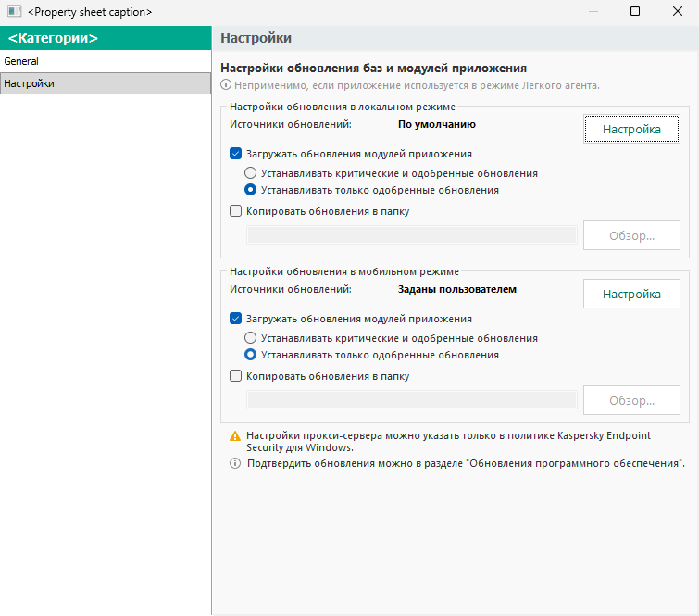The width and height of the screenshot is (699, 616).
Task: Click Источники обновлений label in mobile mode
Action: tap(291, 290)
